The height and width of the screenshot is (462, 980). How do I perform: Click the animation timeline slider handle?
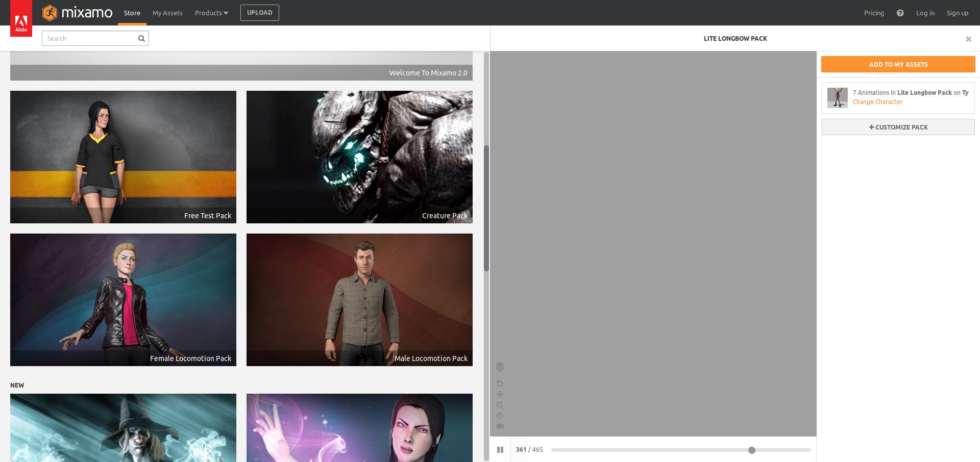751,450
